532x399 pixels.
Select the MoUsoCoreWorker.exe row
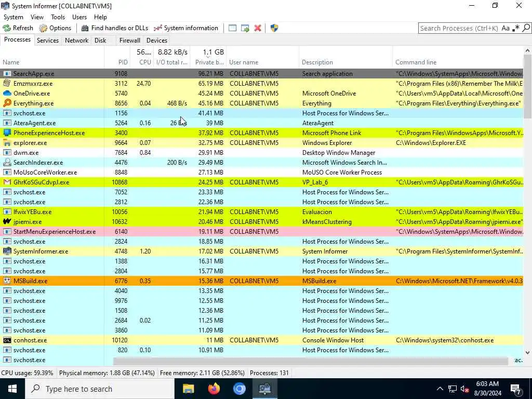(x=262, y=172)
